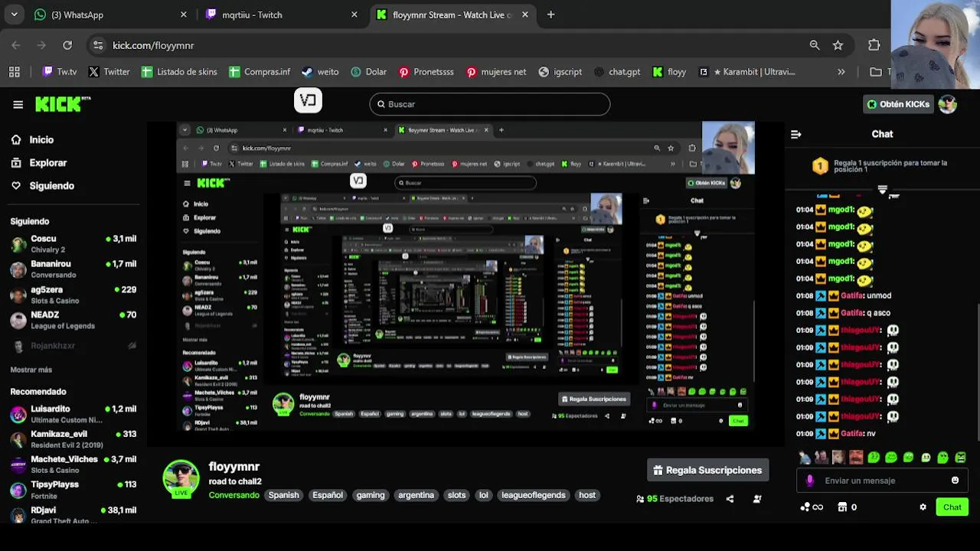
Task: Open the tab search dropdown arrow
Action: click(14, 15)
